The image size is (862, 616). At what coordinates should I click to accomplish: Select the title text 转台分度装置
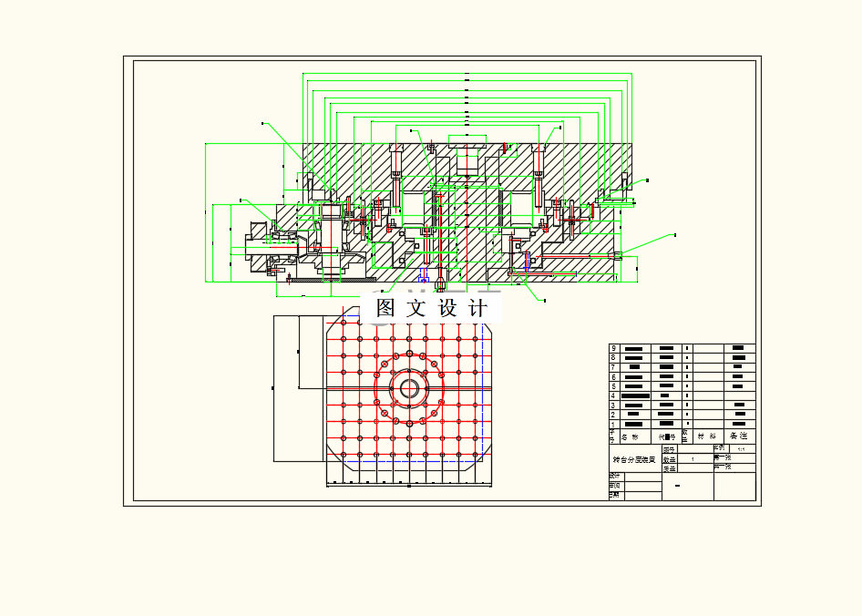(x=635, y=459)
